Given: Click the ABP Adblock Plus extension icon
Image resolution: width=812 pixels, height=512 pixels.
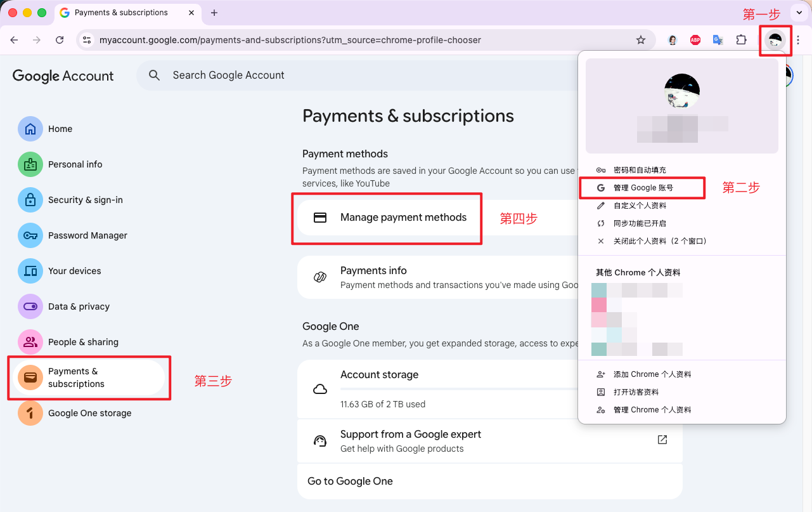Looking at the screenshot, I should point(695,40).
